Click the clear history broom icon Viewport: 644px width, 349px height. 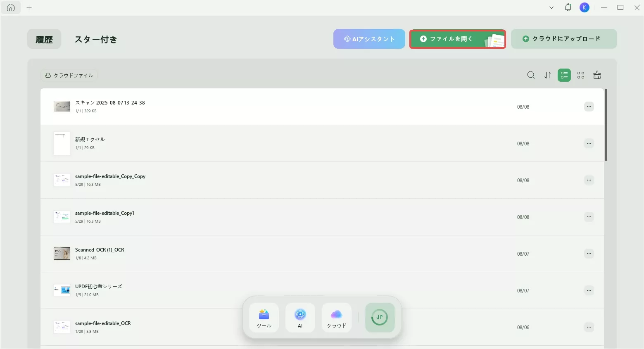point(597,75)
